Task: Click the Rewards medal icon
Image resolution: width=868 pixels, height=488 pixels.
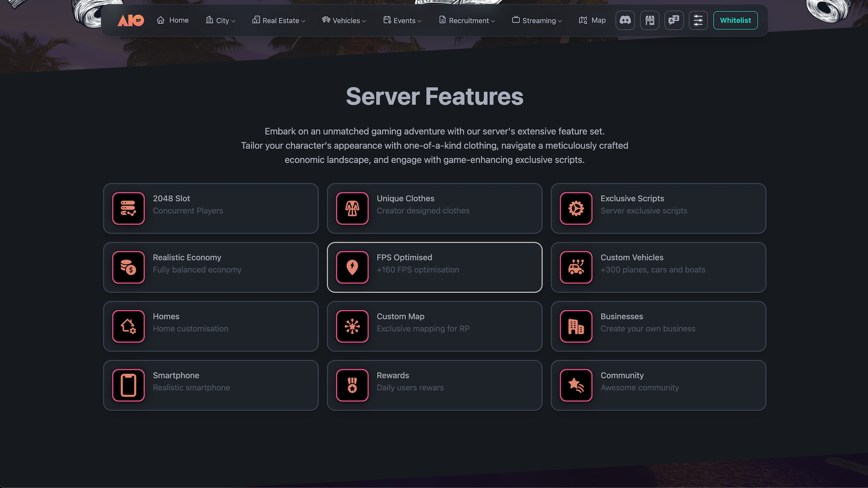Action: (x=352, y=385)
